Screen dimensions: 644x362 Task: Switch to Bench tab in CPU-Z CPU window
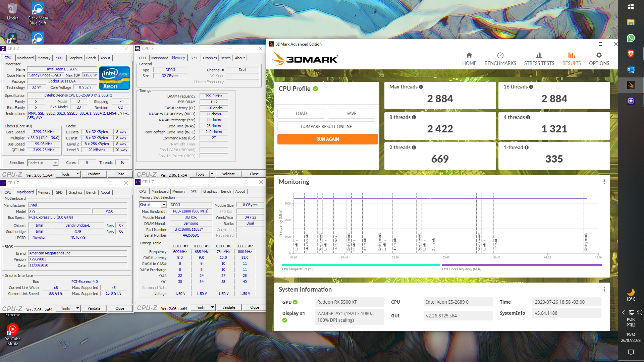[91, 58]
